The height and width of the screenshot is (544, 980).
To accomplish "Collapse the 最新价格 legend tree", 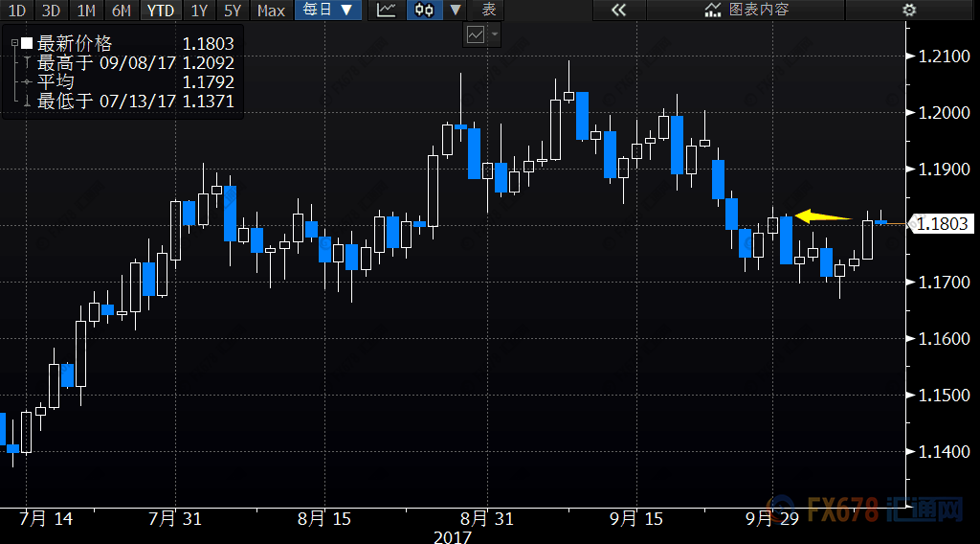I will click(x=14, y=43).
